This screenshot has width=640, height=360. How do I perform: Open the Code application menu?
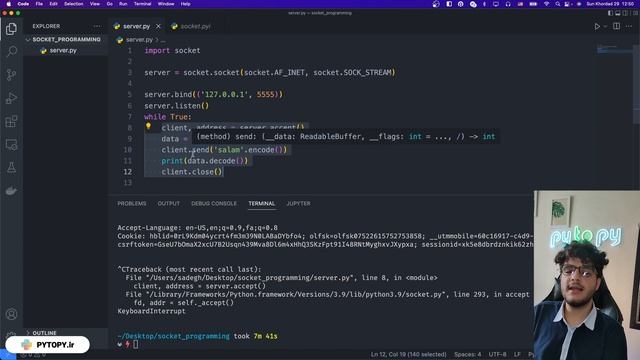pyautogui.click(x=23, y=4)
